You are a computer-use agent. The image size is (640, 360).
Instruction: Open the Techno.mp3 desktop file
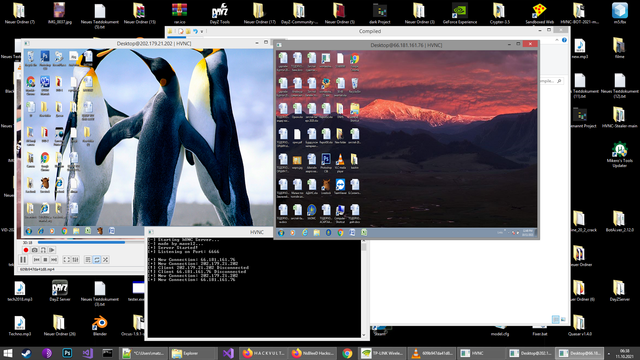[x=20, y=325]
